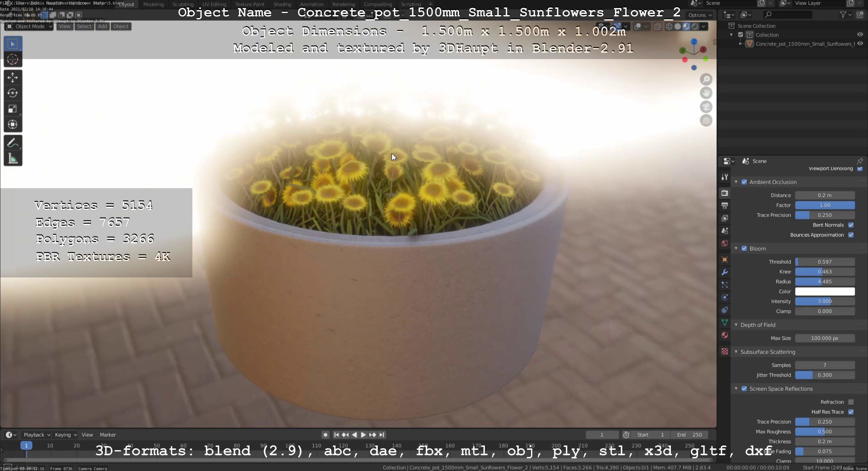This screenshot has width=868, height=471.
Task: Open the Texture properties checker tab
Action: 725,351
